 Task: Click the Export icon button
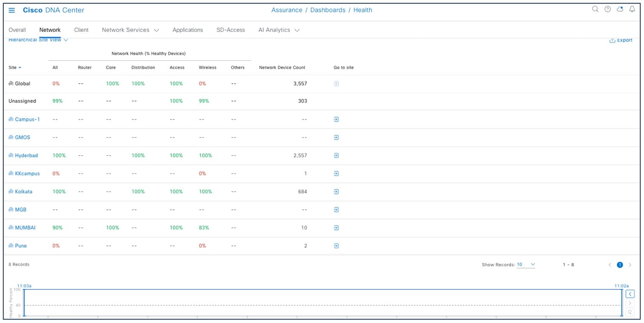(621, 40)
